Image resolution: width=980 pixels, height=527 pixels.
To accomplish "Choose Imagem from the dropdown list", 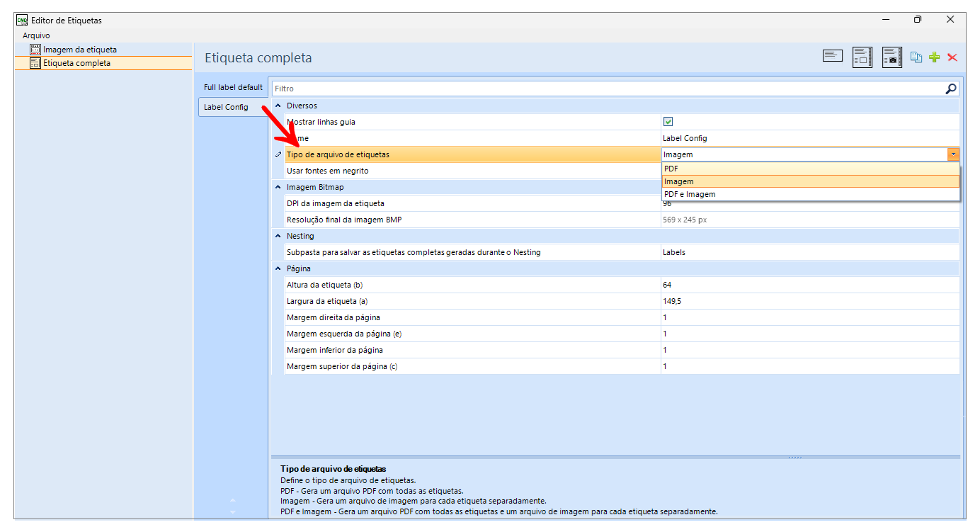I will [x=811, y=181].
